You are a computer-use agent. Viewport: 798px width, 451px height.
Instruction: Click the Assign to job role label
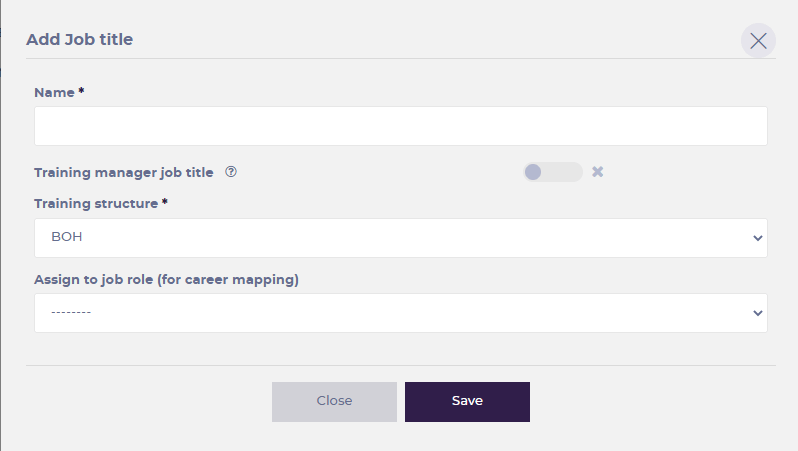coord(166,279)
